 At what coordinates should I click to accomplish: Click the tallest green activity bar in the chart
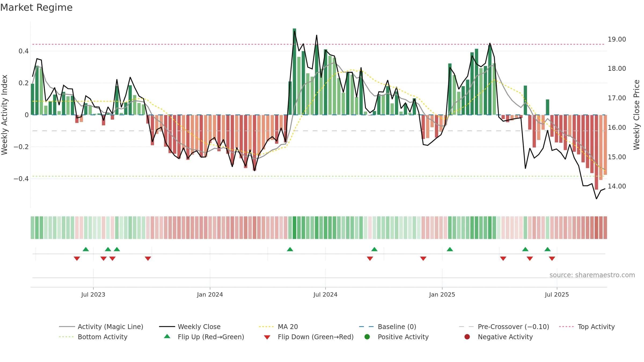point(294,72)
